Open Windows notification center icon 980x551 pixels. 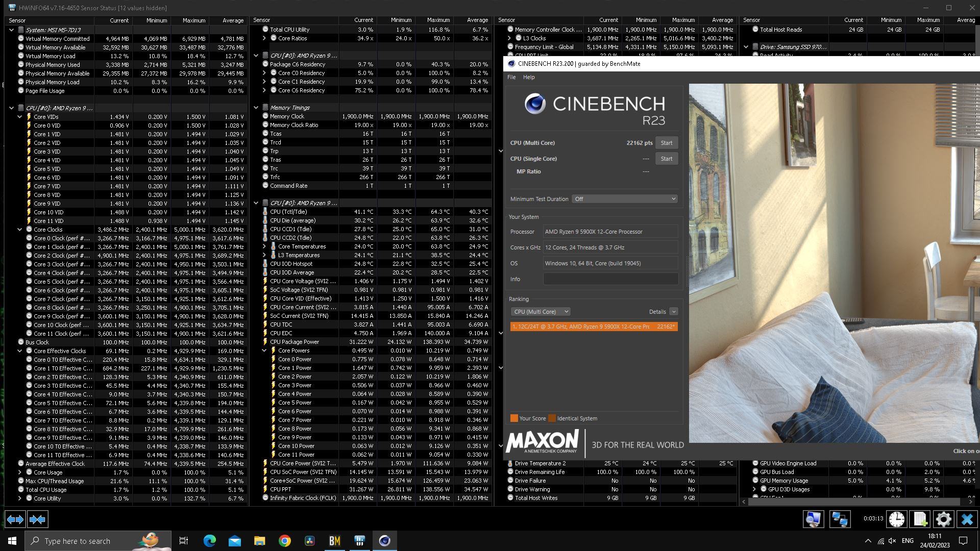963,541
